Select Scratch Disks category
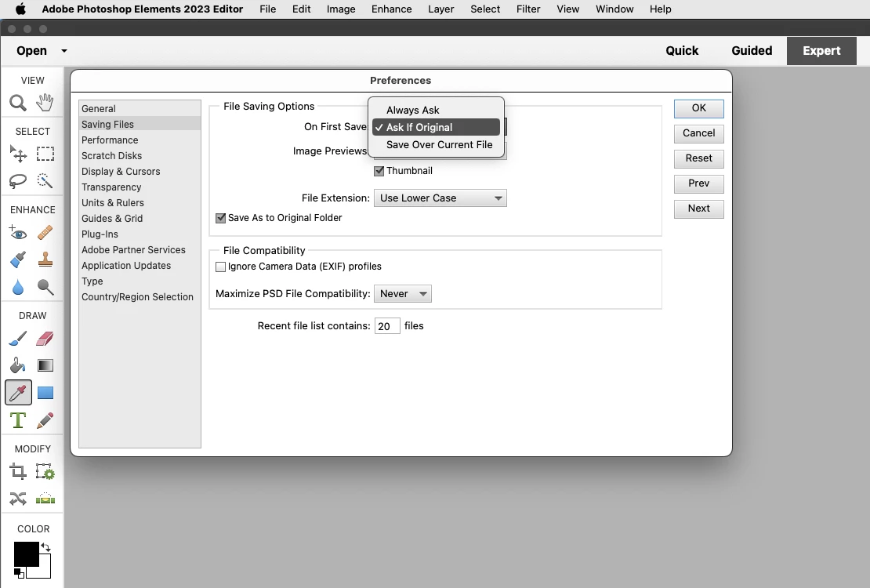 (140, 156)
